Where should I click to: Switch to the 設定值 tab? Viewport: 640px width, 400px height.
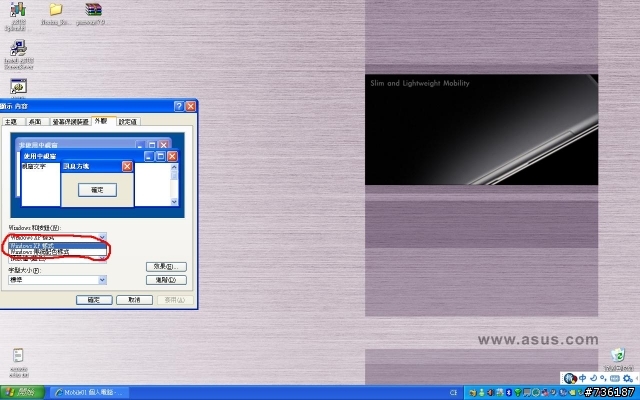click(x=128, y=122)
